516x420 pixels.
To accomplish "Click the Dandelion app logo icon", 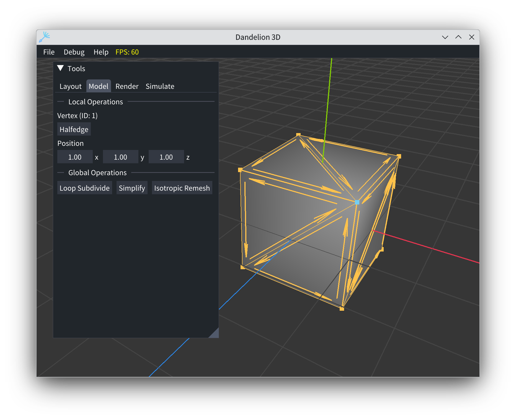I will tap(44, 37).
